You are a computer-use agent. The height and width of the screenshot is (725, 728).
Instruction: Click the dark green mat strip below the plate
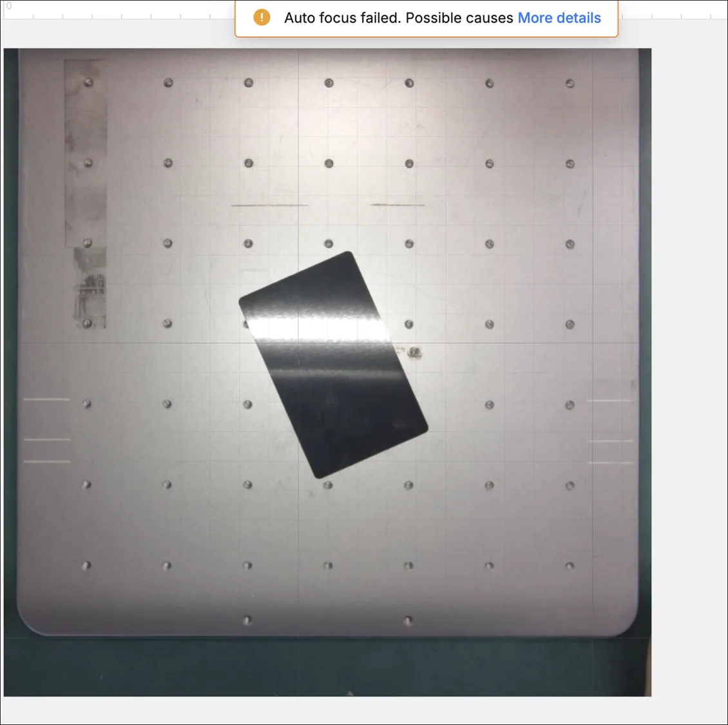[327, 666]
